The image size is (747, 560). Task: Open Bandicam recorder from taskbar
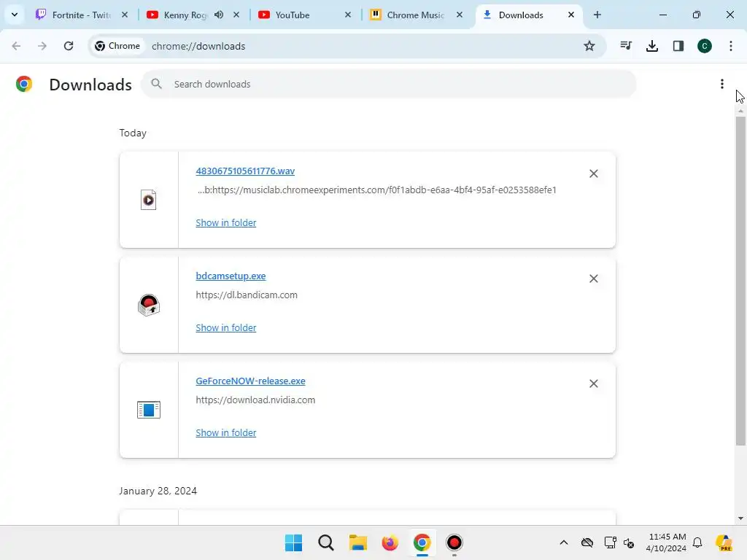click(454, 542)
